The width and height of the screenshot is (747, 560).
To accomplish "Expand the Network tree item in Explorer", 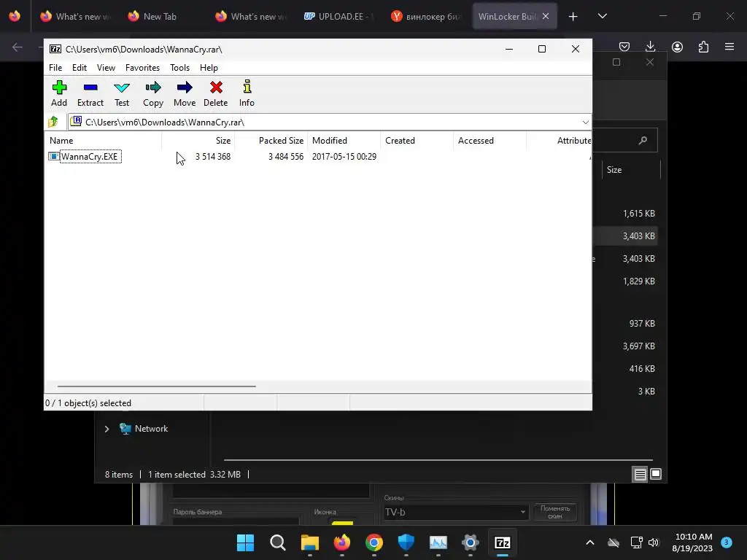I will tap(107, 429).
